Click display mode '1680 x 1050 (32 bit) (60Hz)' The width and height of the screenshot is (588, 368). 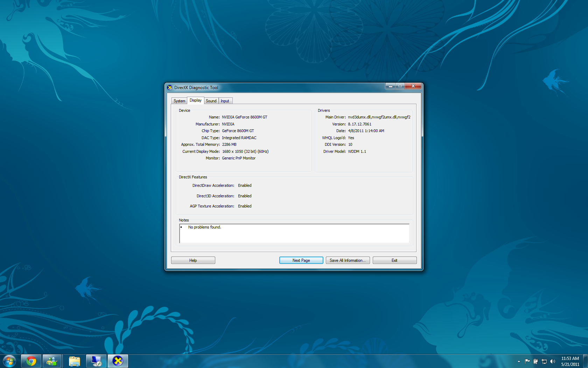coord(245,151)
